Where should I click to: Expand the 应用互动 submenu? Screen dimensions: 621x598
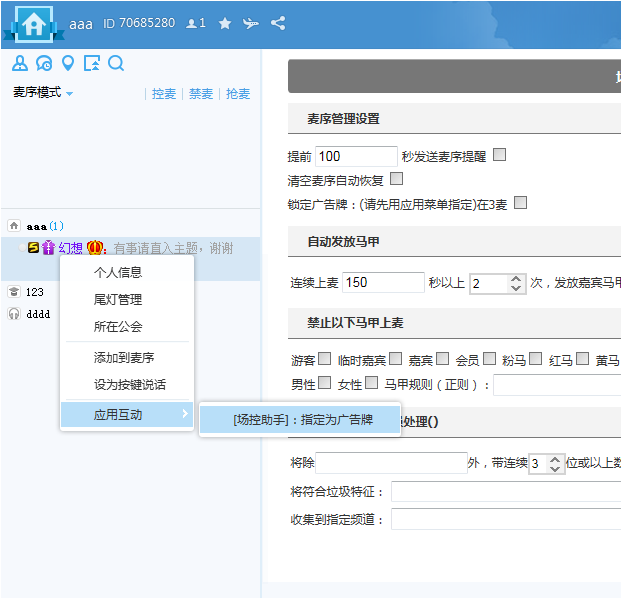tap(127, 414)
